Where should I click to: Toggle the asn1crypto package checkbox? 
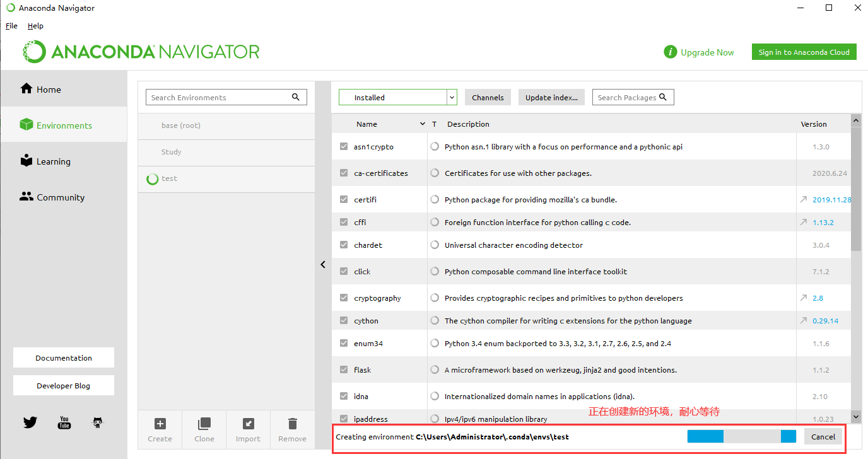[x=344, y=146]
